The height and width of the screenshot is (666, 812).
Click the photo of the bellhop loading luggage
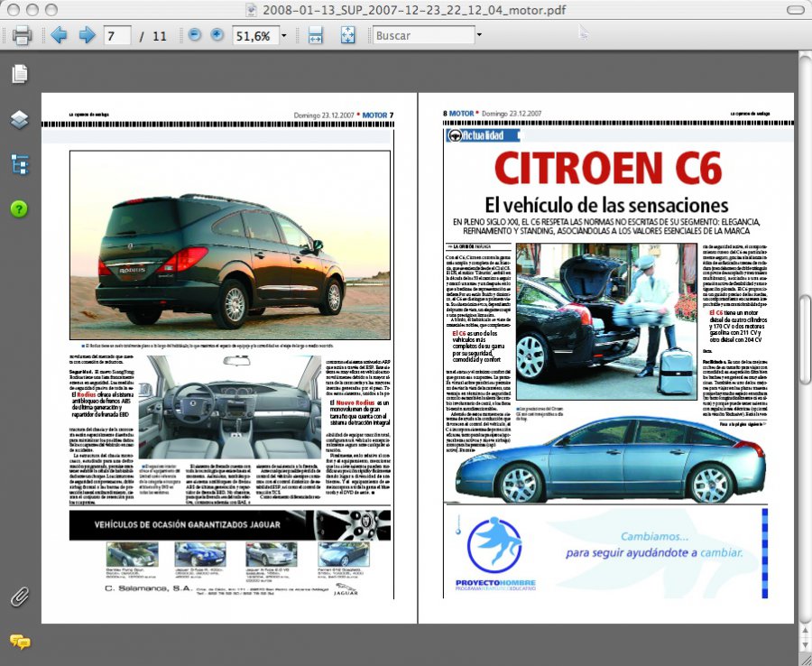(x=606, y=321)
